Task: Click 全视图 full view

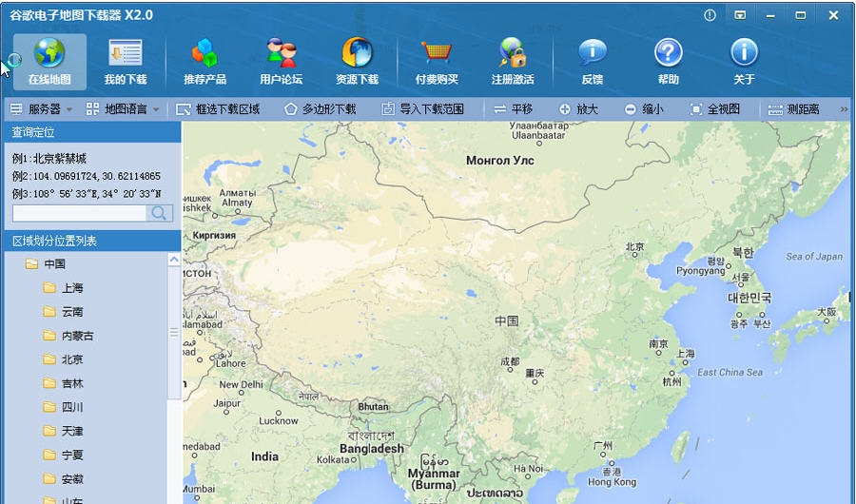Action: 714,109
